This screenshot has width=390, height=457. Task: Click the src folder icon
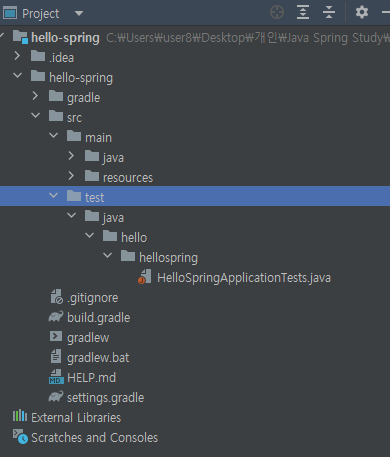pos(56,116)
